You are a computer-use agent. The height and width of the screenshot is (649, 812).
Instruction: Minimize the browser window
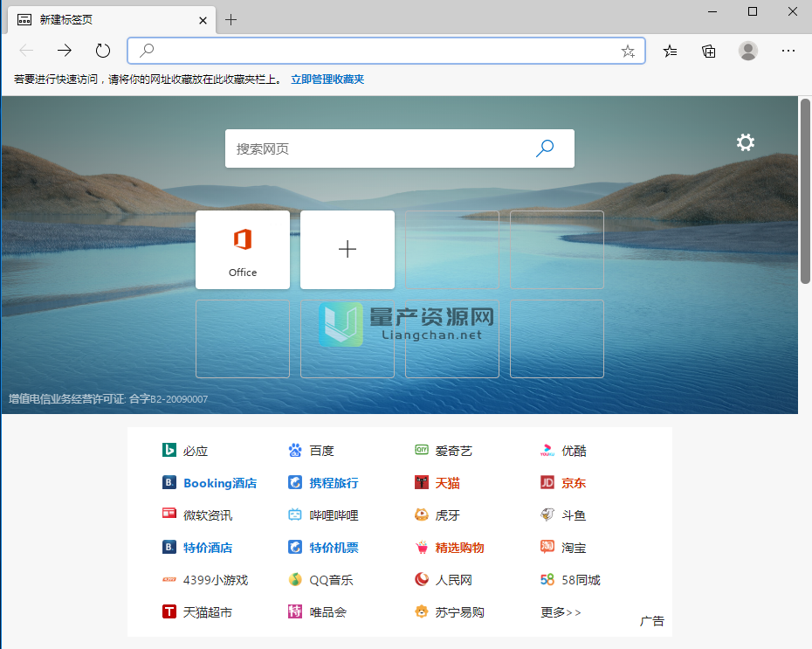coord(712,11)
